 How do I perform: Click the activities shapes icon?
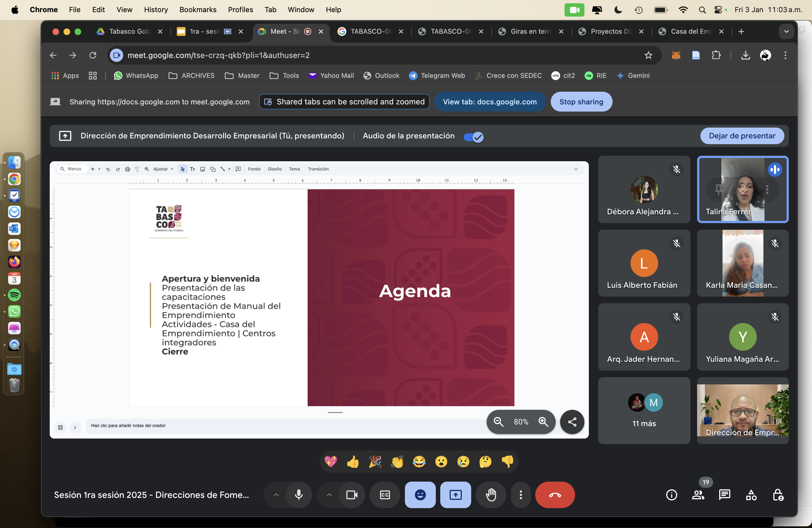pyautogui.click(x=751, y=495)
